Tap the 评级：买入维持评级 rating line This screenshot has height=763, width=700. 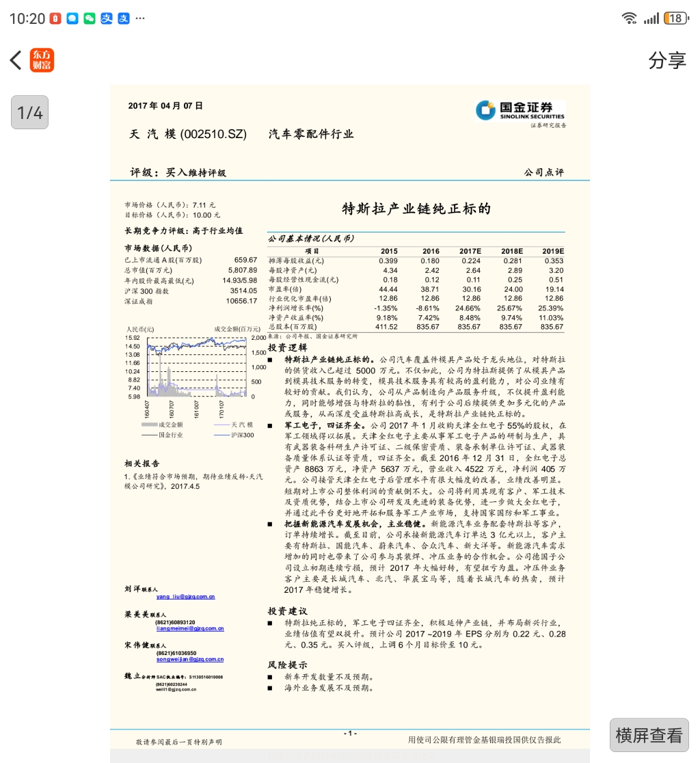click(178, 172)
